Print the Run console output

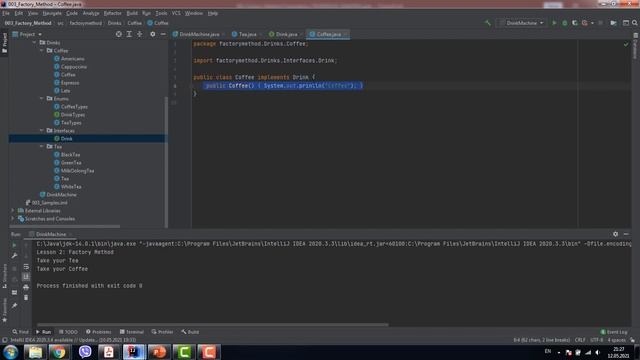(26, 287)
